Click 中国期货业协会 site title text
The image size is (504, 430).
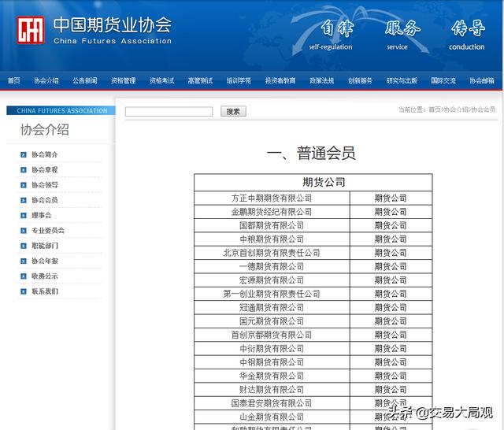coord(113,24)
